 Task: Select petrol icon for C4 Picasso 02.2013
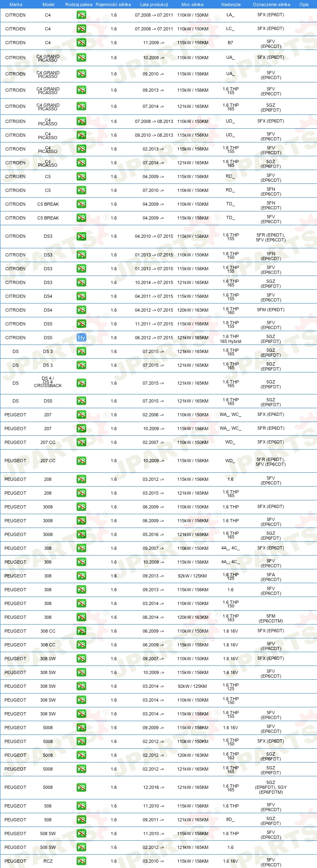[x=81, y=149]
